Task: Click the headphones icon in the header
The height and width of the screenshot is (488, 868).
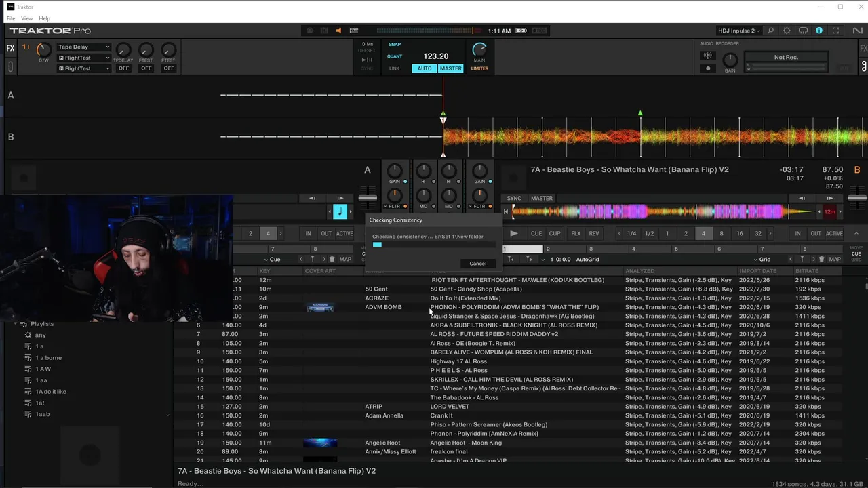Action: [x=803, y=30]
